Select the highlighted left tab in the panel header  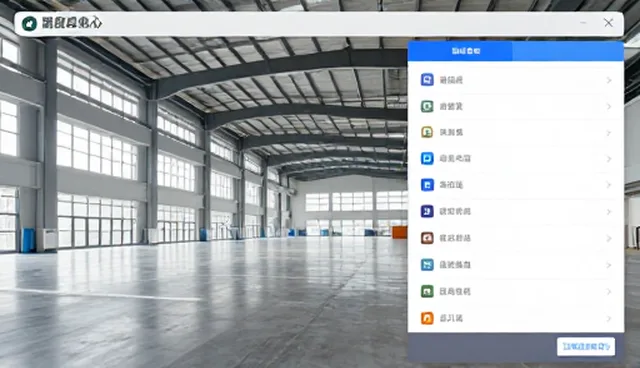pos(460,51)
